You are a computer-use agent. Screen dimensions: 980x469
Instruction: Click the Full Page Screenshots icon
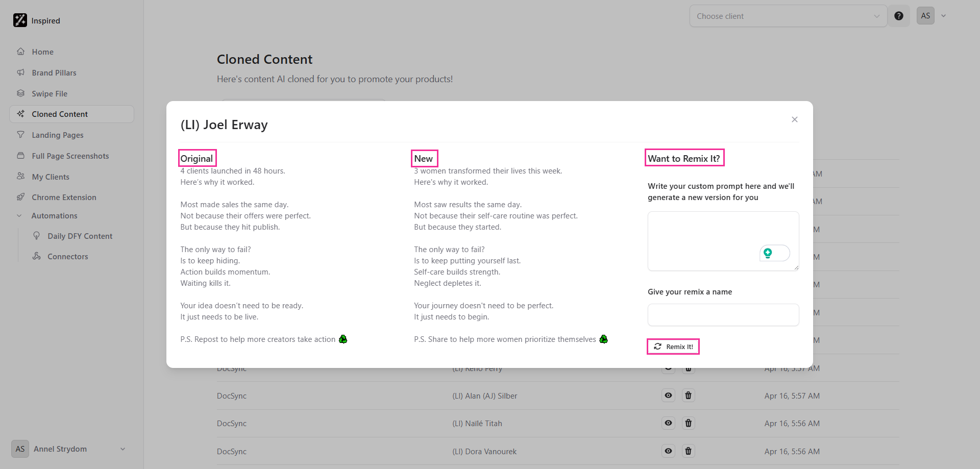[x=20, y=156]
